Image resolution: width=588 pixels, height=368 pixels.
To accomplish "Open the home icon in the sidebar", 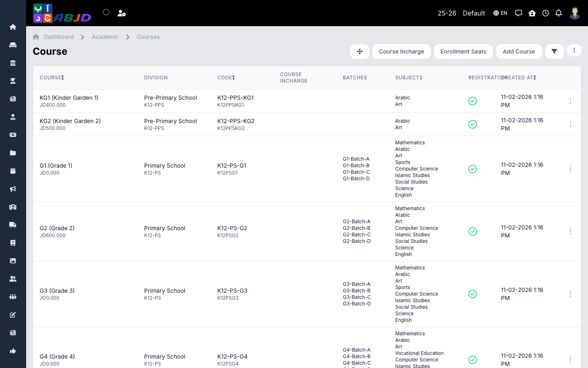I will pyautogui.click(x=13, y=27).
